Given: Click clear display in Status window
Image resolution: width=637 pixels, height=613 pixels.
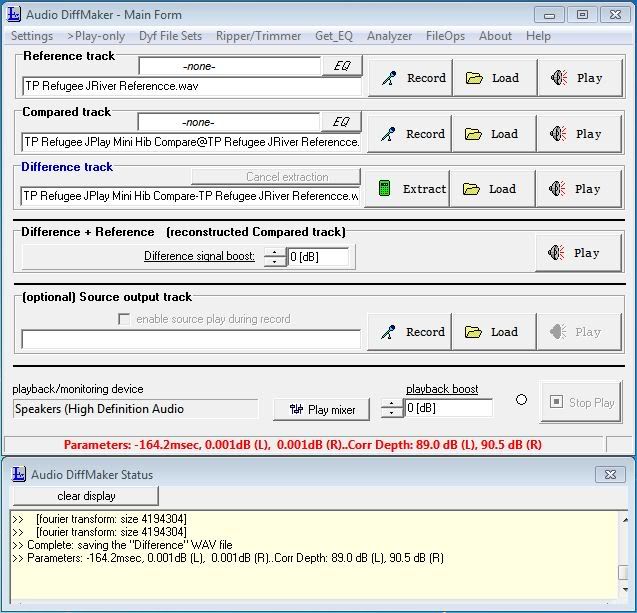Looking at the screenshot, I should pos(86,496).
